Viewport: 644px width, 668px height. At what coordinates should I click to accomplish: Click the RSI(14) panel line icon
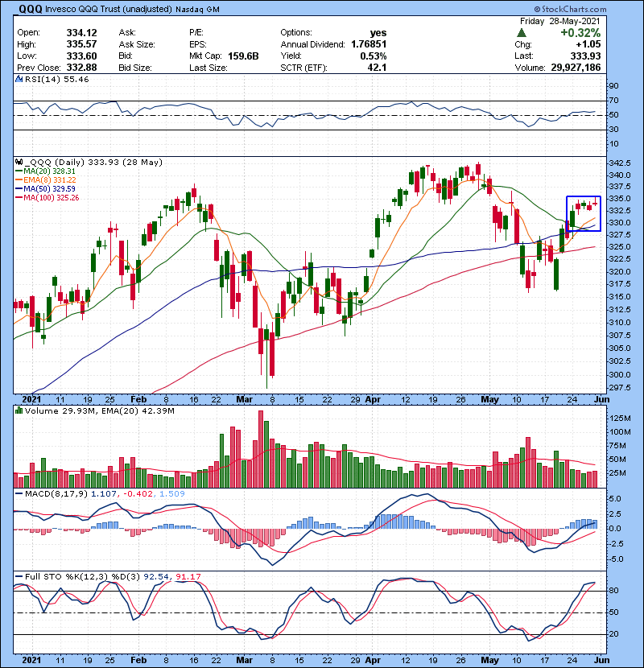pyautogui.click(x=19, y=79)
